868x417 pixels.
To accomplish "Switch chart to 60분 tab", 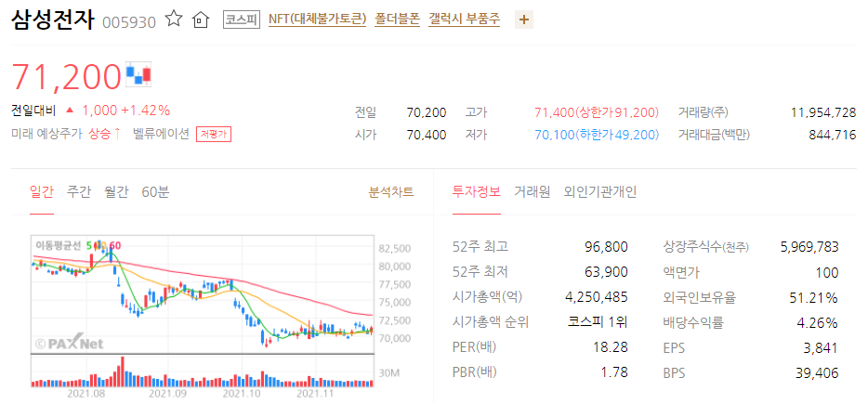I will coord(155,192).
